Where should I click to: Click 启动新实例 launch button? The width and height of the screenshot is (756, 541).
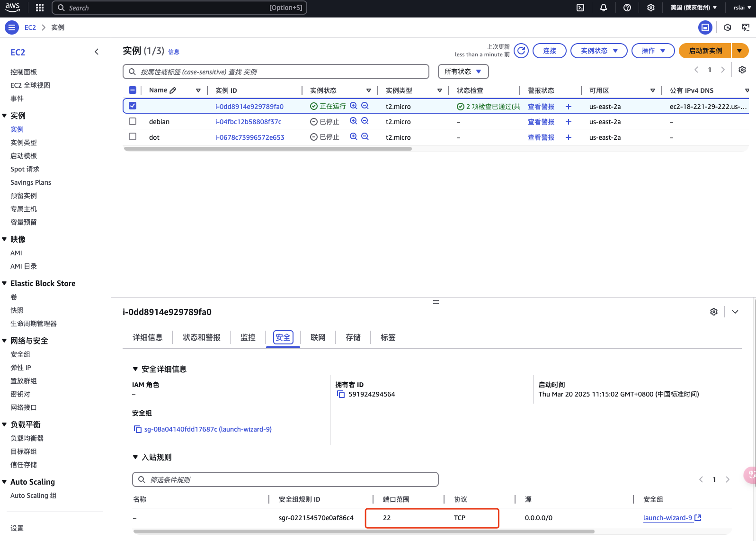(x=705, y=51)
